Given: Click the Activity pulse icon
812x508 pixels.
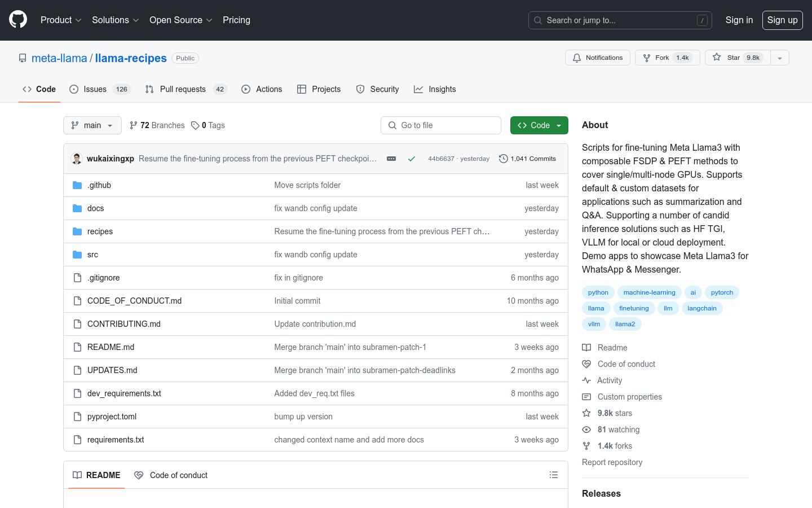Looking at the screenshot, I should [x=586, y=380].
